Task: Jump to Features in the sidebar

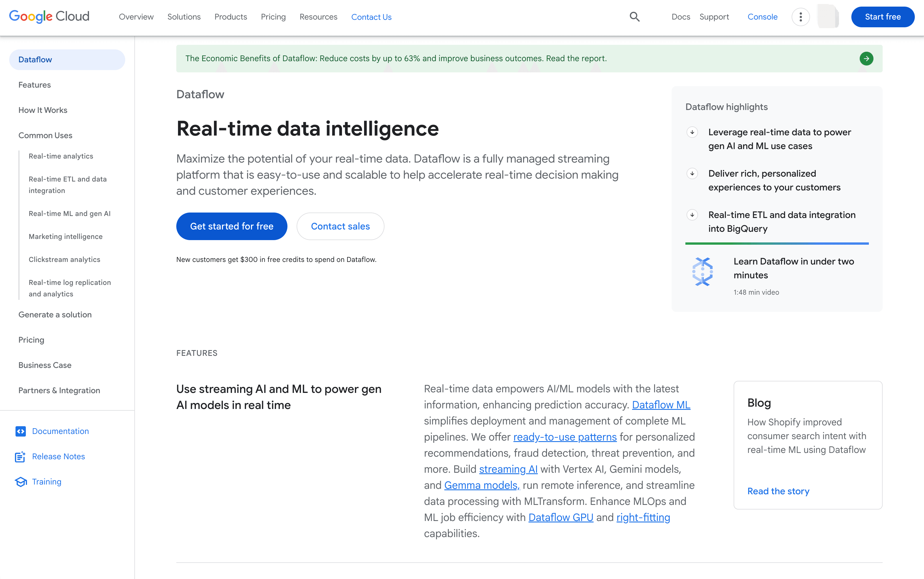Action: (x=34, y=85)
